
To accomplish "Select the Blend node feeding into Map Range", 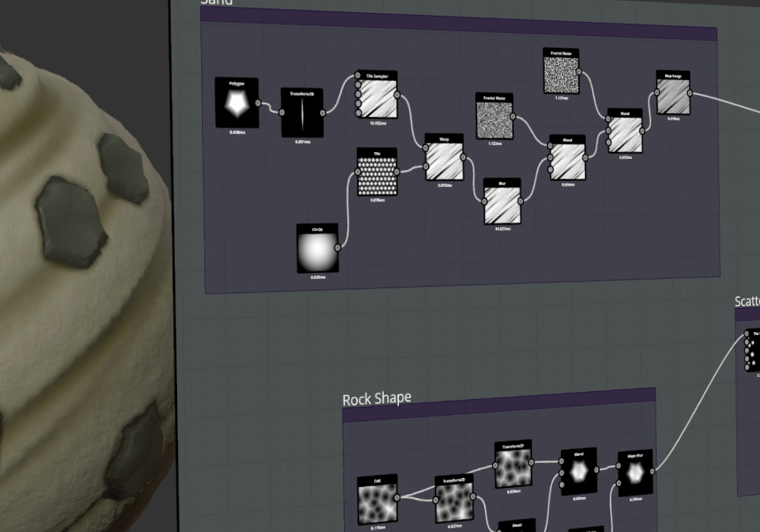I will [625, 131].
